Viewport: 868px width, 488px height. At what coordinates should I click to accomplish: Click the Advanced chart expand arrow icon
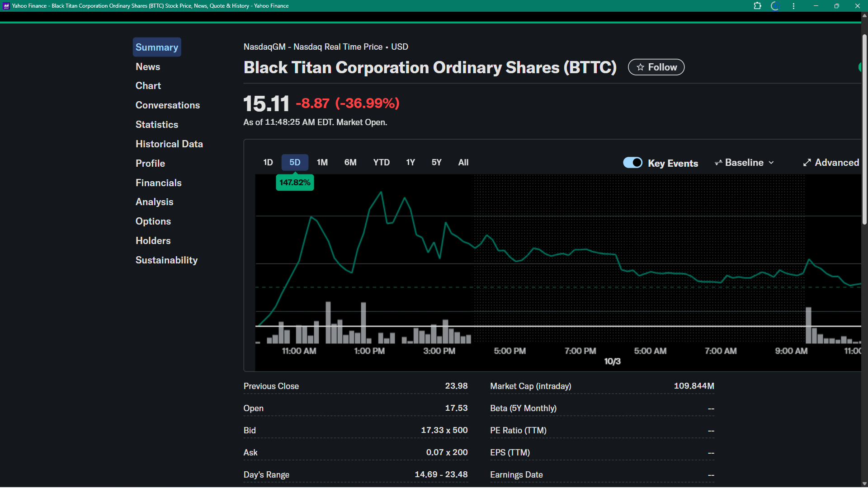click(807, 163)
